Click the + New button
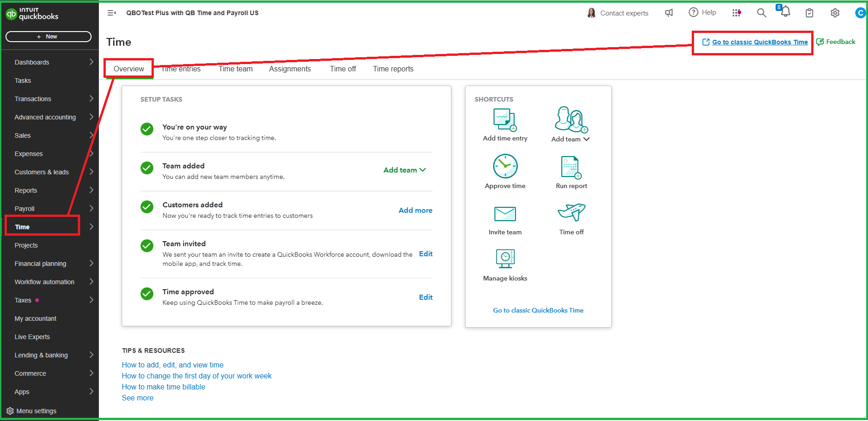Viewport: 868px width, 421px height. pyautogui.click(x=49, y=37)
